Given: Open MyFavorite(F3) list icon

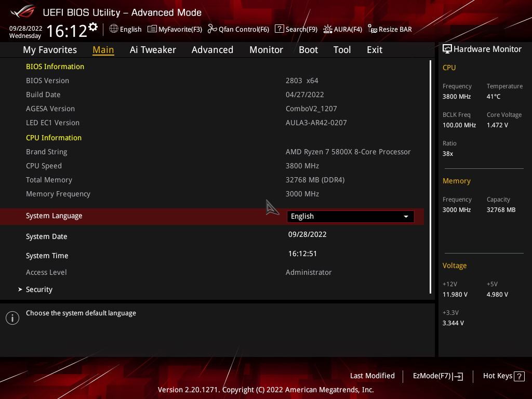Looking at the screenshot, I should (x=152, y=29).
